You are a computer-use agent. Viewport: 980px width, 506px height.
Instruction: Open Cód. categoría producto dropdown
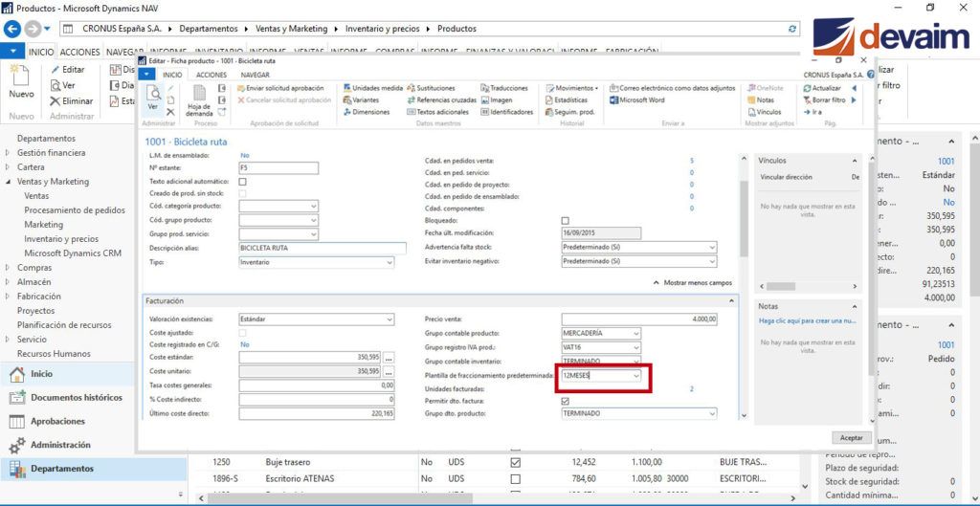pyautogui.click(x=314, y=206)
